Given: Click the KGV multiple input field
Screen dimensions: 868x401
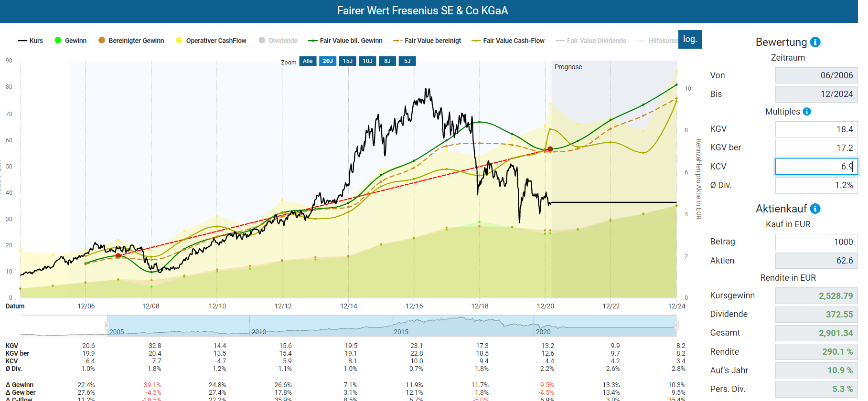Looking at the screenshot, I should coord(816,129).
